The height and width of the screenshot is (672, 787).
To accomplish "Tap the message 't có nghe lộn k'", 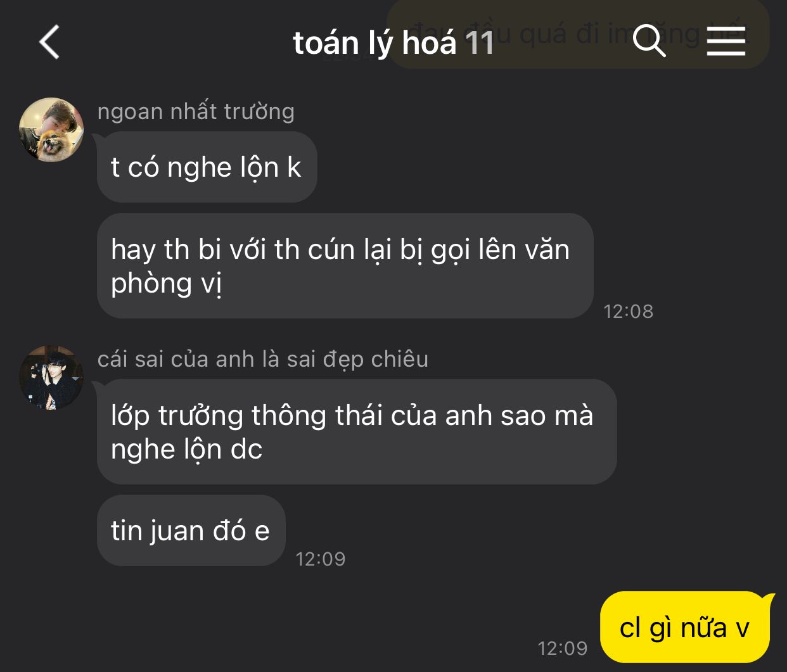I will pyautogui.click(x=207, y=167).
